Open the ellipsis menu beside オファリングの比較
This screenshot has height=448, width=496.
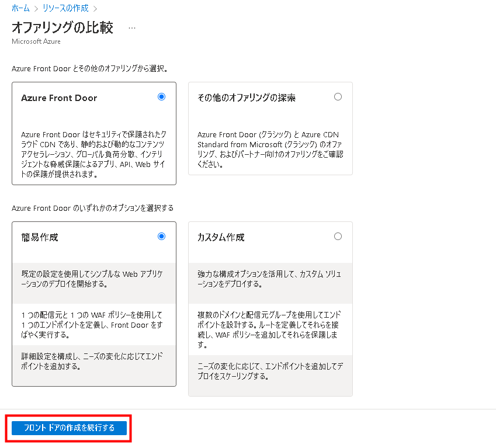(x=132, y=28)
